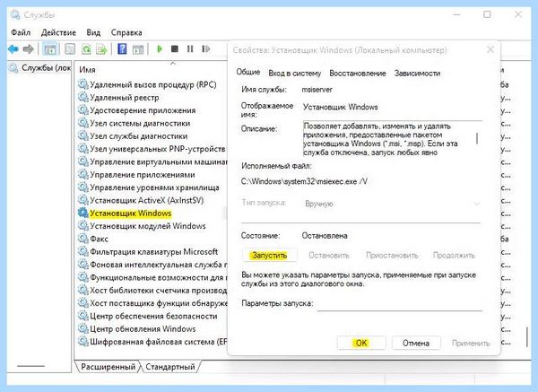Click the Параметры запуска input field
Screen dimensions: 538x392
pyautogui.click(x=399, y=303)
